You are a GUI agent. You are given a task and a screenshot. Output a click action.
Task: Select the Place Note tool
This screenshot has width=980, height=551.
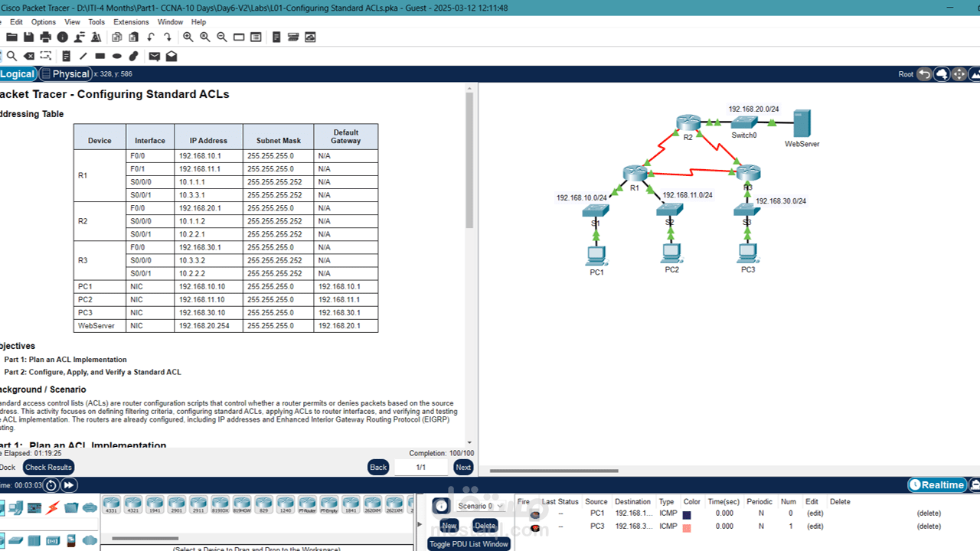click(x=67, y=56)
